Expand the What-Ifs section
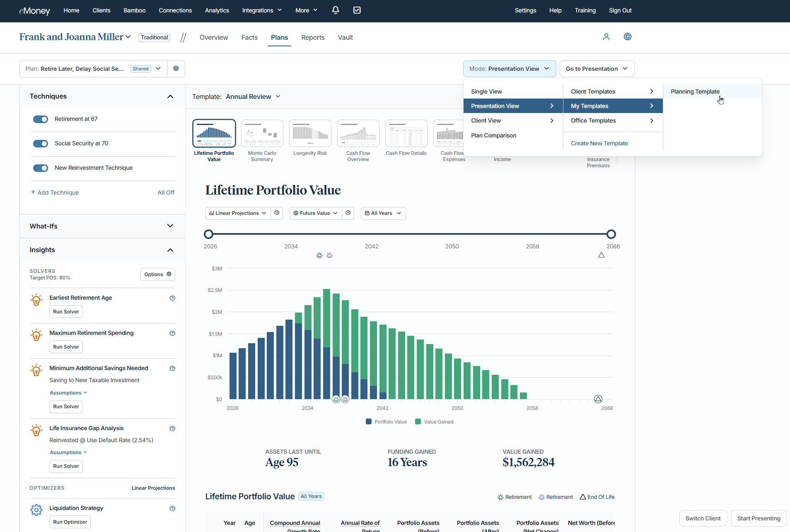 [x=101, y=226]
